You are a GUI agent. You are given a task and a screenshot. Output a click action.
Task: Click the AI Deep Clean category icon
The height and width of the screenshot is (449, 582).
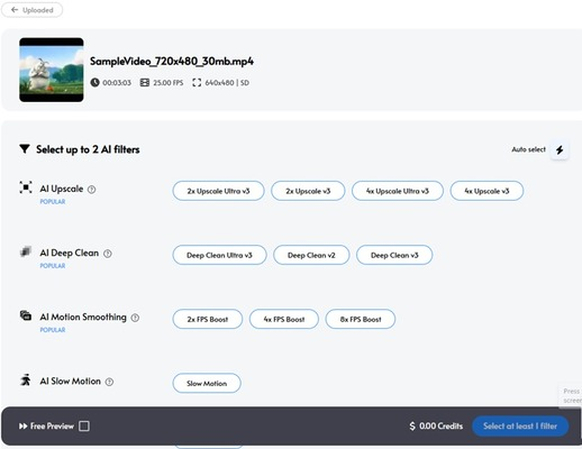click(x=26, y=252)
